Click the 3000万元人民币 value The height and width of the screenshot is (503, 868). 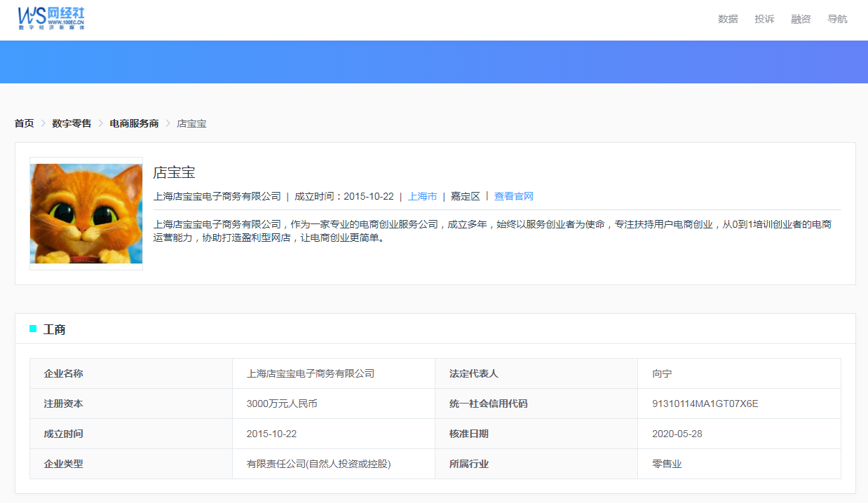282,404
